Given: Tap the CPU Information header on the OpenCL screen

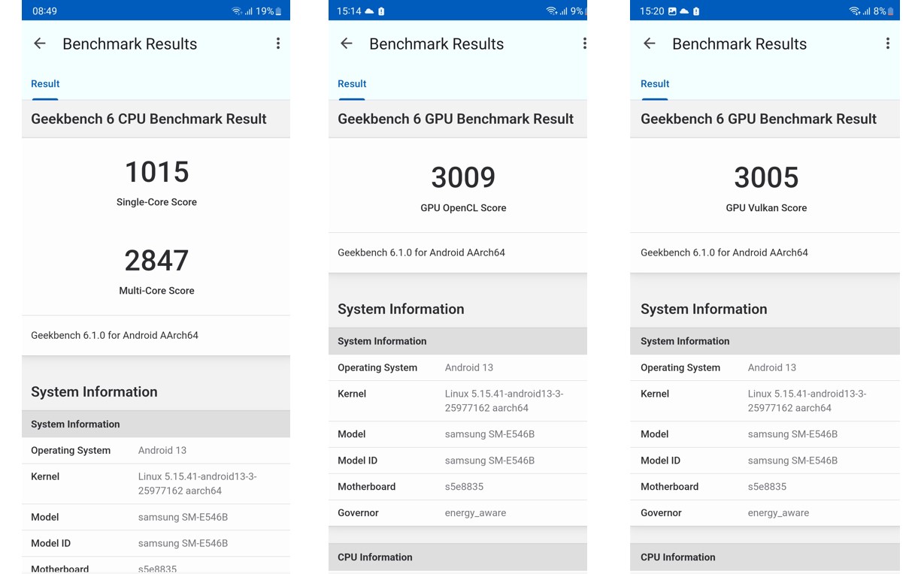Looking at the screenshot, I should (458, 557).
